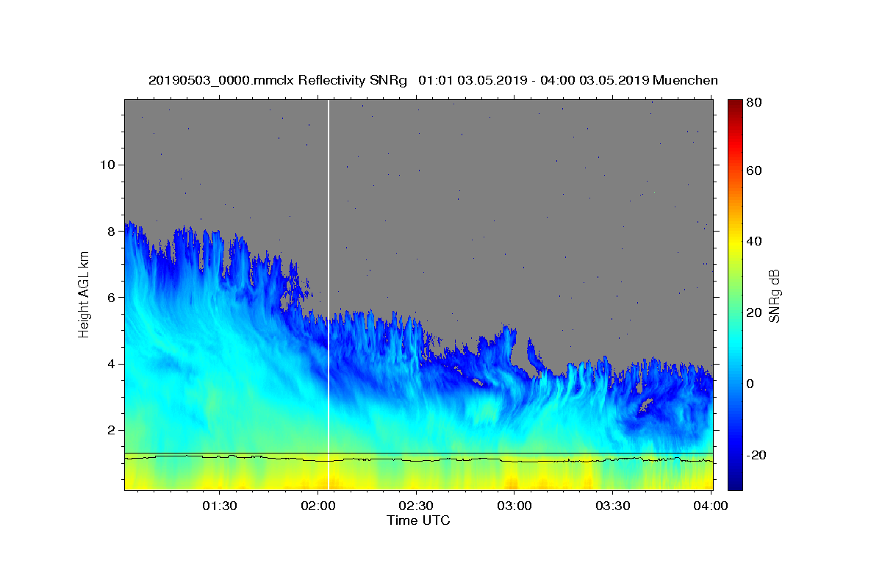Click the dark blue bottom of the colorbar
Image resolution: width=882 pixels, height=588 pixels.
click(x=735, y=481)
